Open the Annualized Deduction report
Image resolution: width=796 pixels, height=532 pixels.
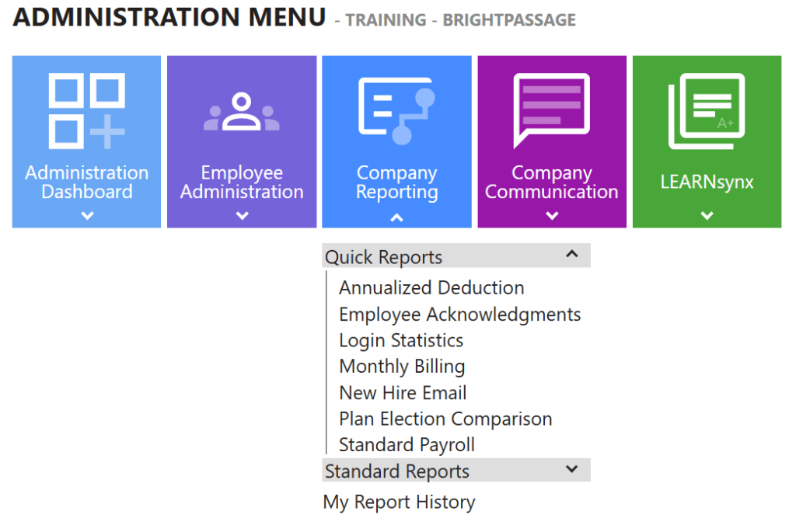pos(431,287)
